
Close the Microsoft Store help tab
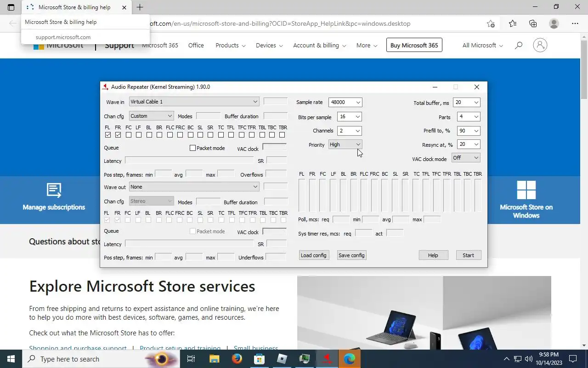tap(124, 7)
